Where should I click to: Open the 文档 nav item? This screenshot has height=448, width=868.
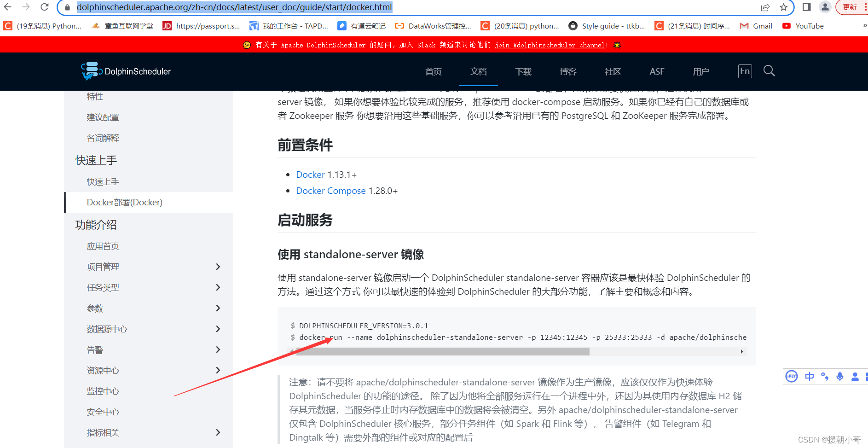click(x=478, y=71)
